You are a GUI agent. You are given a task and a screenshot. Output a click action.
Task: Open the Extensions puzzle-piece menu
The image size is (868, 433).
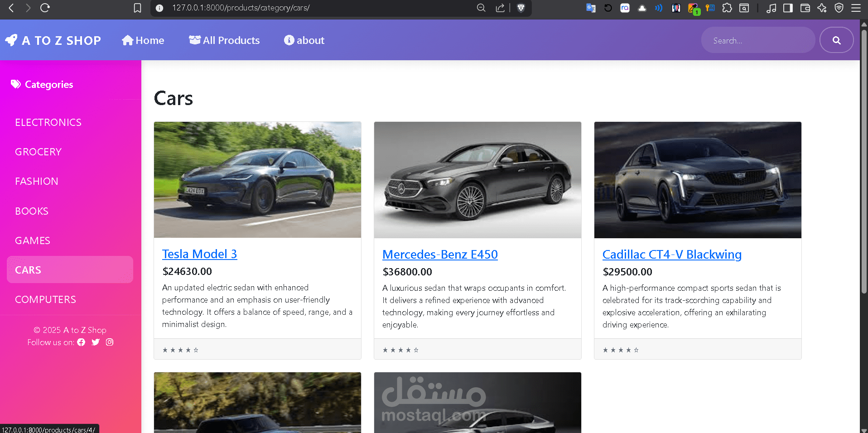(x=727, y=8)
